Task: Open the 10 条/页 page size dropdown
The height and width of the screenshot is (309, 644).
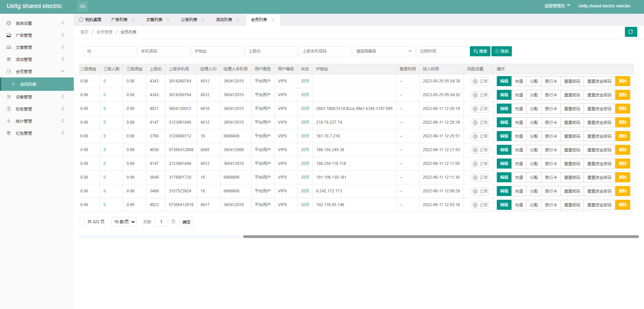Action: [x=124, y=222]
